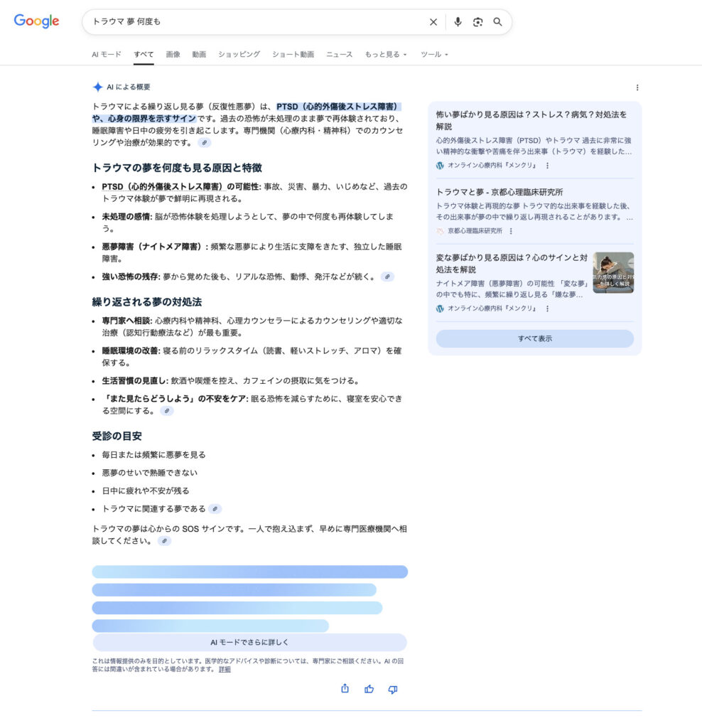Open source link icon after トラウマに関連する夢である
This screenshot has width=702, height=728.
point(215,509)
